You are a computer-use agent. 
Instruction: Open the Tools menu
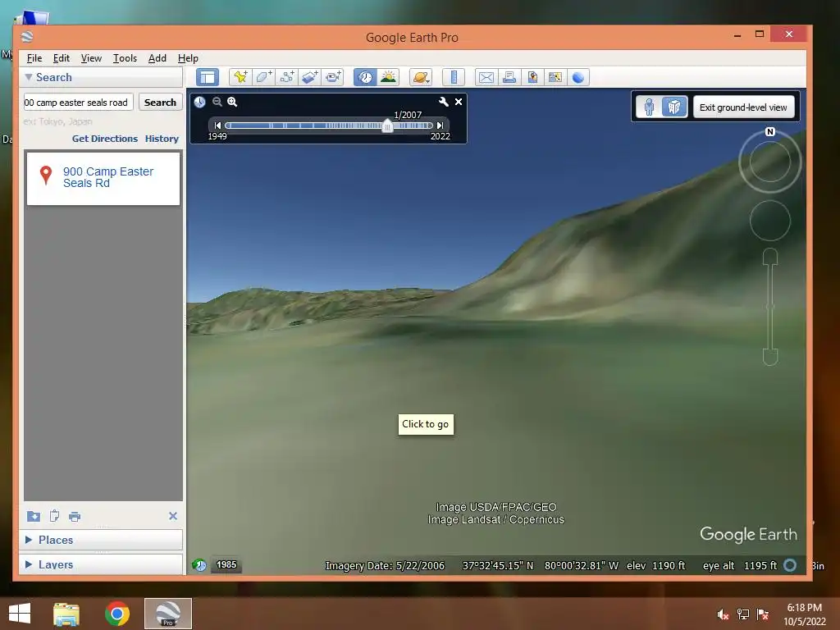pos(125,58)
